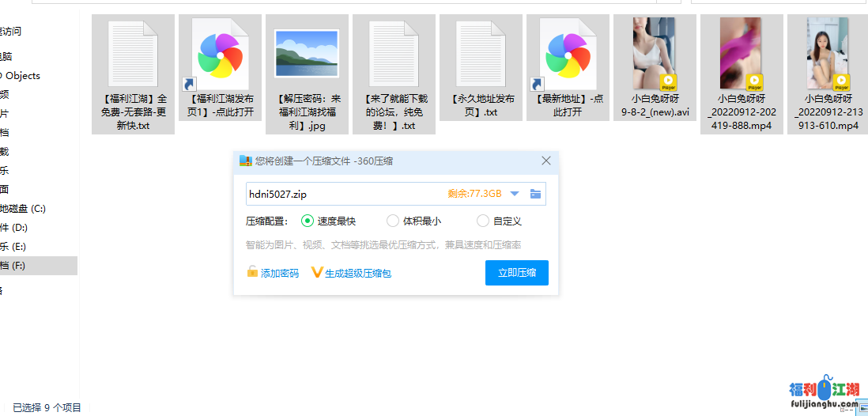Select the 速度最快 radio option
This screenshot has width=868, height=416.
308,221
